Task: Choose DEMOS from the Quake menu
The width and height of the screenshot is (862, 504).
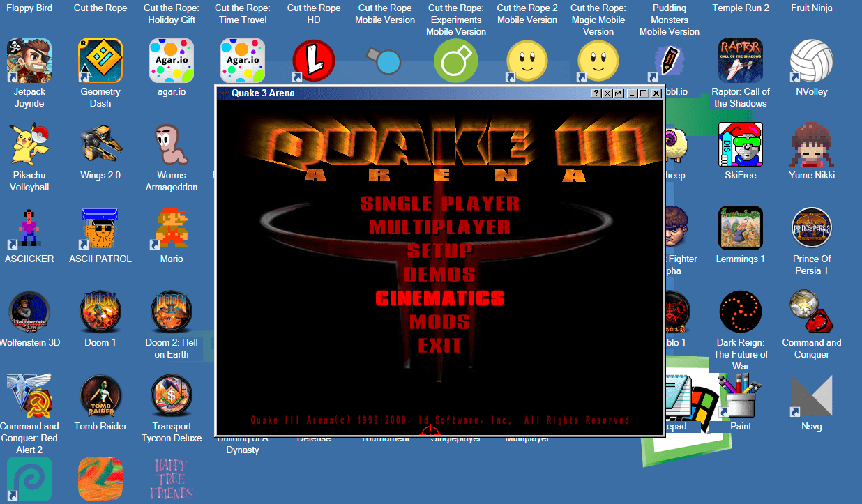Action: 439,275
